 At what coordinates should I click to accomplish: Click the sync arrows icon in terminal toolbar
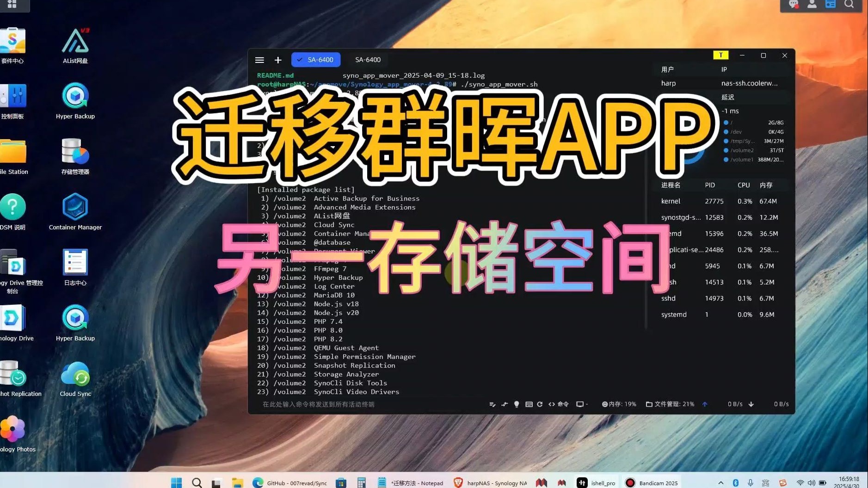point(505,404)
